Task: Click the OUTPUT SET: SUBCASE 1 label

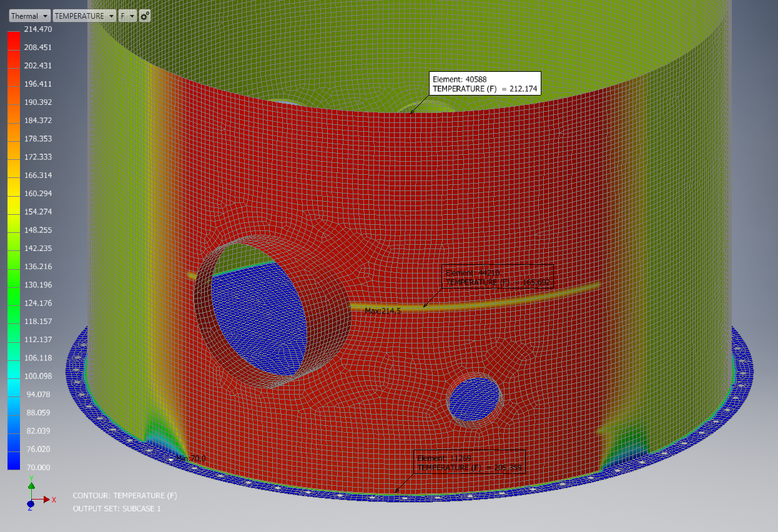Action: 116,508
